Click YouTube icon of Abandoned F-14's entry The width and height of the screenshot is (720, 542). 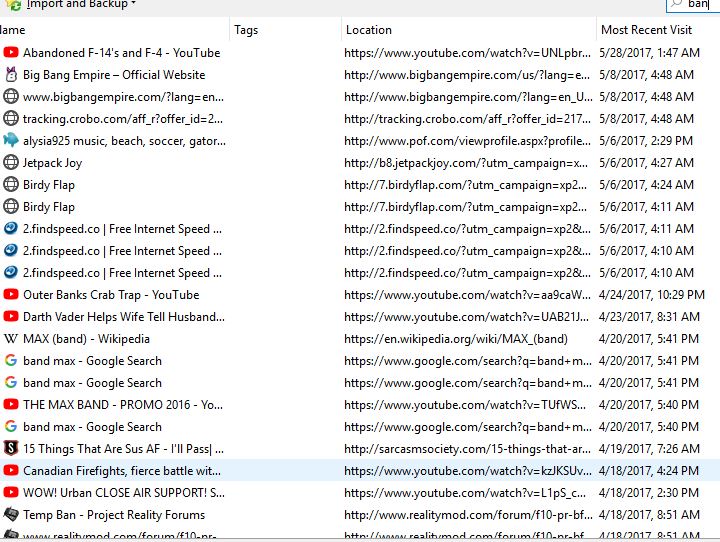tap(11, 52)
